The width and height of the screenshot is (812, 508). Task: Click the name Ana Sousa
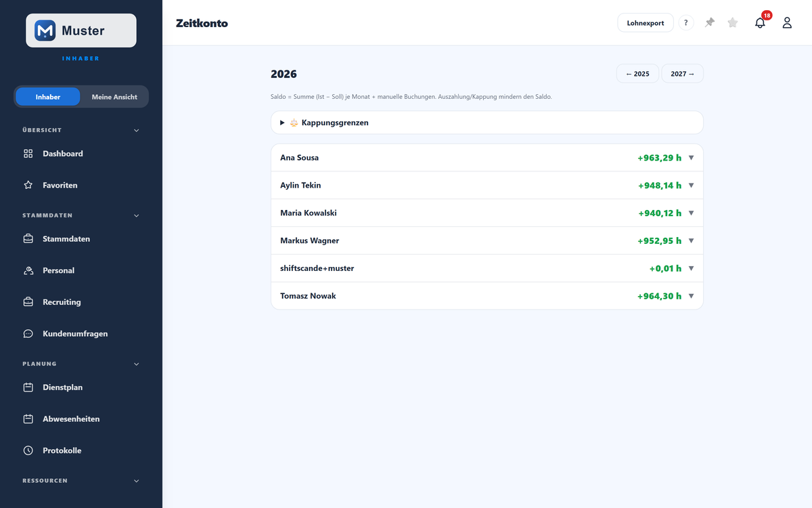click(x=299, y=158)
